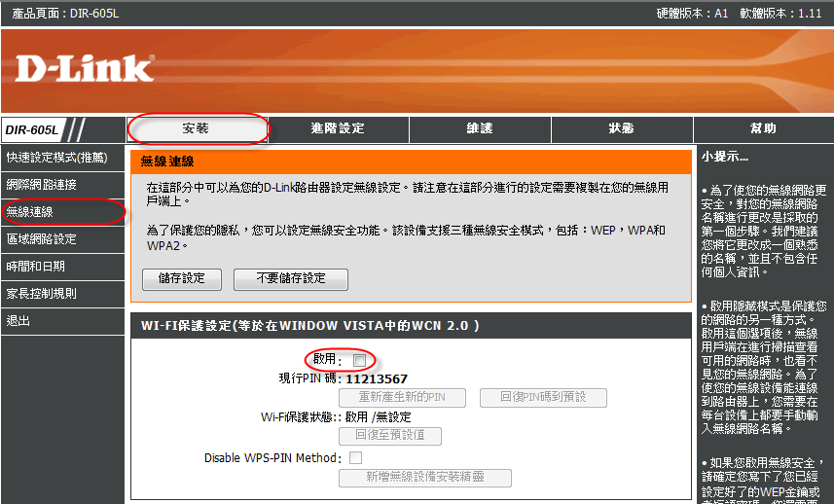Open the 幫助 help tab
Viewport: 834px width, 504px height.
[763, 129]
